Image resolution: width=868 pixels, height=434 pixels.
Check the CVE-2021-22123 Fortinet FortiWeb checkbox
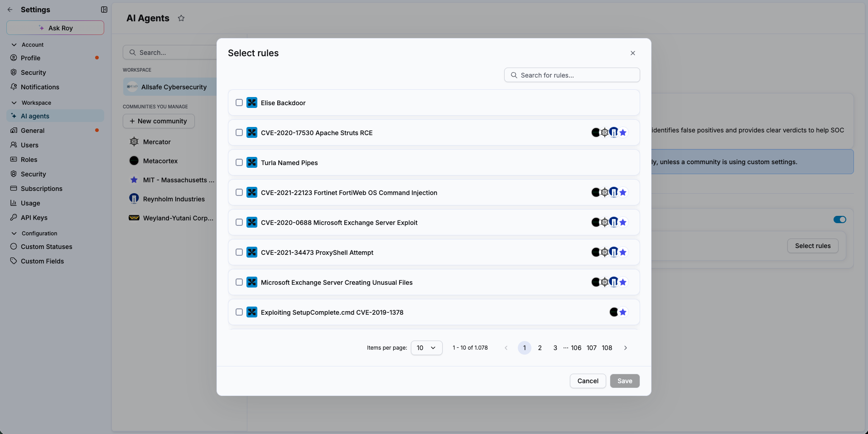(x=239, y=193)
